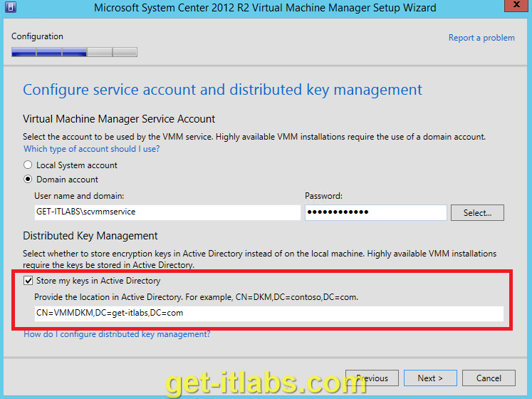Image resolution: width=532 pixels, height=399 pixels.
Task: Open 'Which type of account should I use?' link
Action: 91,149
